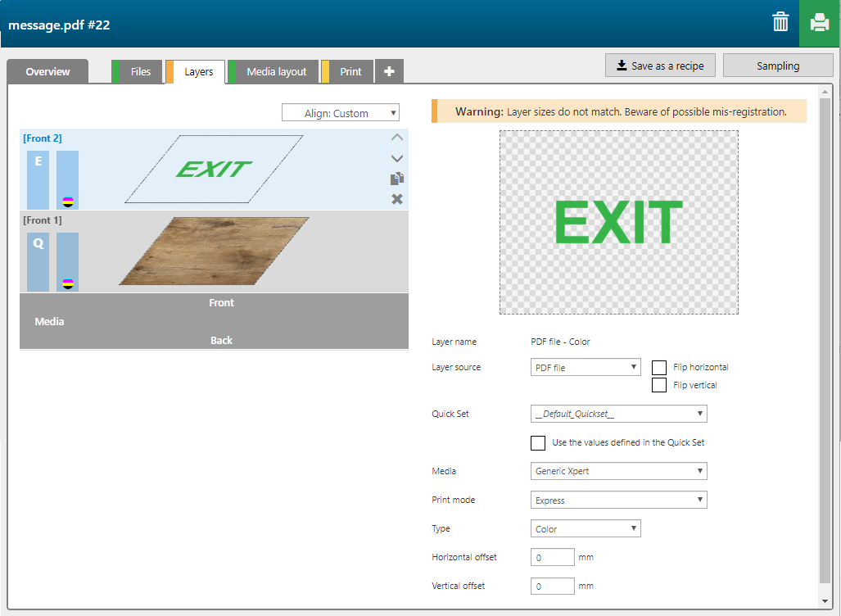Click the Horizontal offset input field
The width and height of the screenshot is (841, 616).
click(x=552, y=558)
